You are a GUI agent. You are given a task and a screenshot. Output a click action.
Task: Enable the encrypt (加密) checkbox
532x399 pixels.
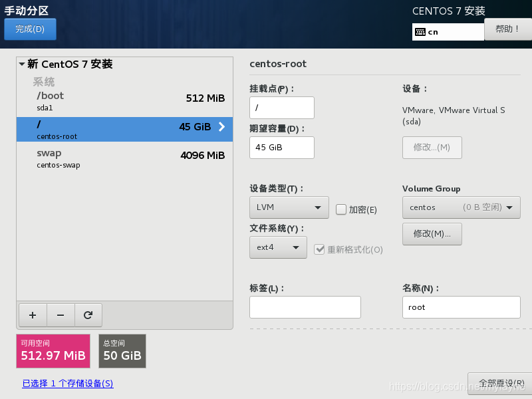pos(341,209)
